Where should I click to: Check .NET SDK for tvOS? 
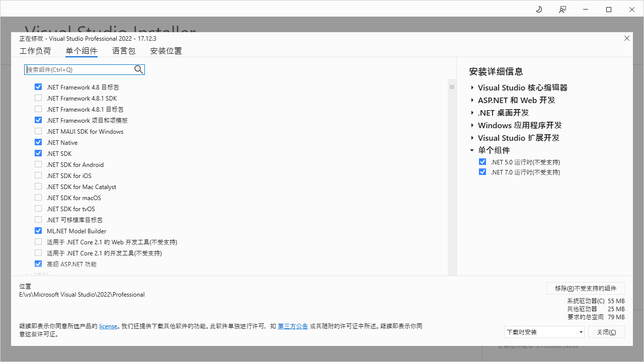pos(38,209)
